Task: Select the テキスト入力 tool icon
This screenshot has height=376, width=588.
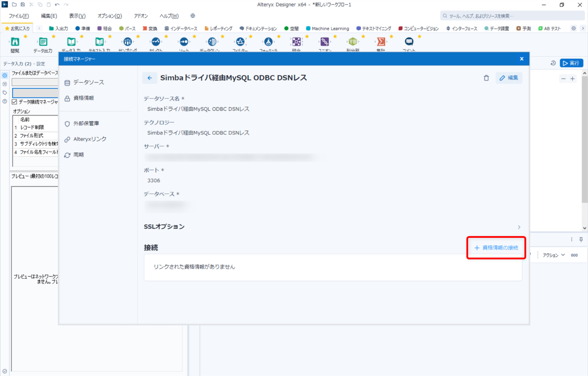Action: (x=99, y=42)
